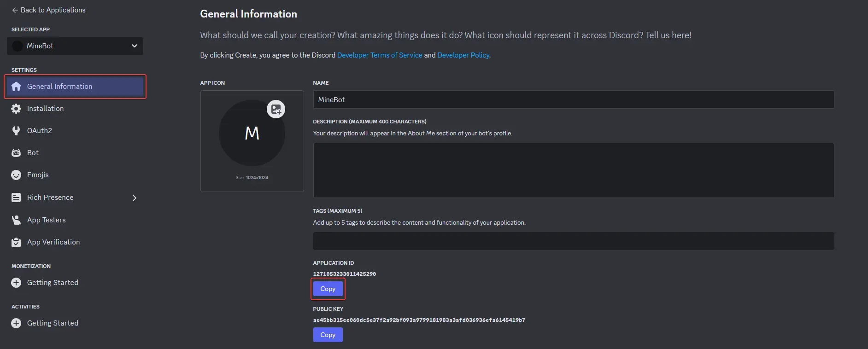Click the Emojis smiley icon
The width and height of the screenshot is (868, 349).
point(16,175)
